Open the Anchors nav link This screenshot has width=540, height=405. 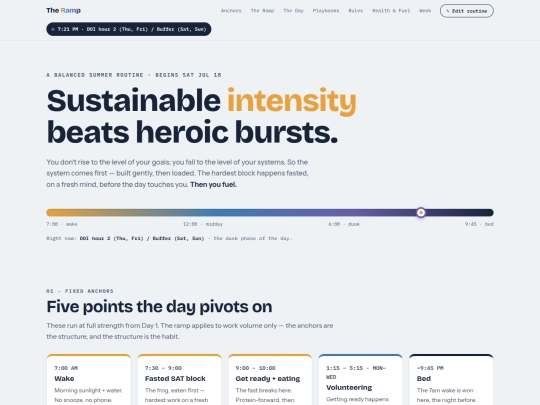pyautogui.click(x=231, y=11)
